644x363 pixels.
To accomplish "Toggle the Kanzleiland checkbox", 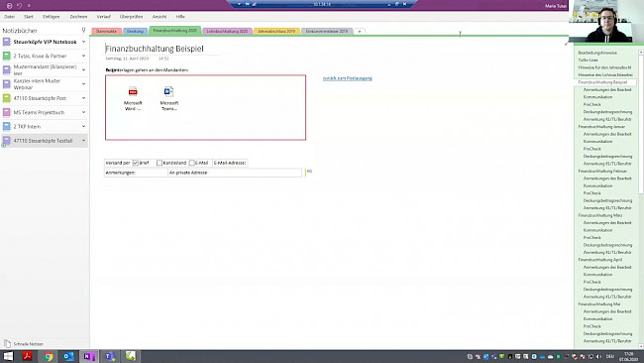I will (x=160, y=163).
